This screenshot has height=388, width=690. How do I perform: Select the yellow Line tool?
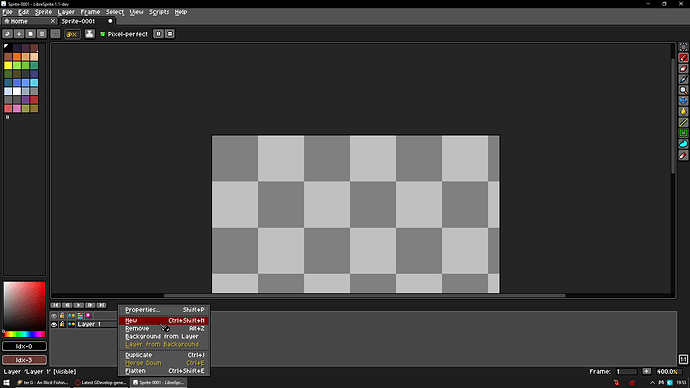click(683, 122)
